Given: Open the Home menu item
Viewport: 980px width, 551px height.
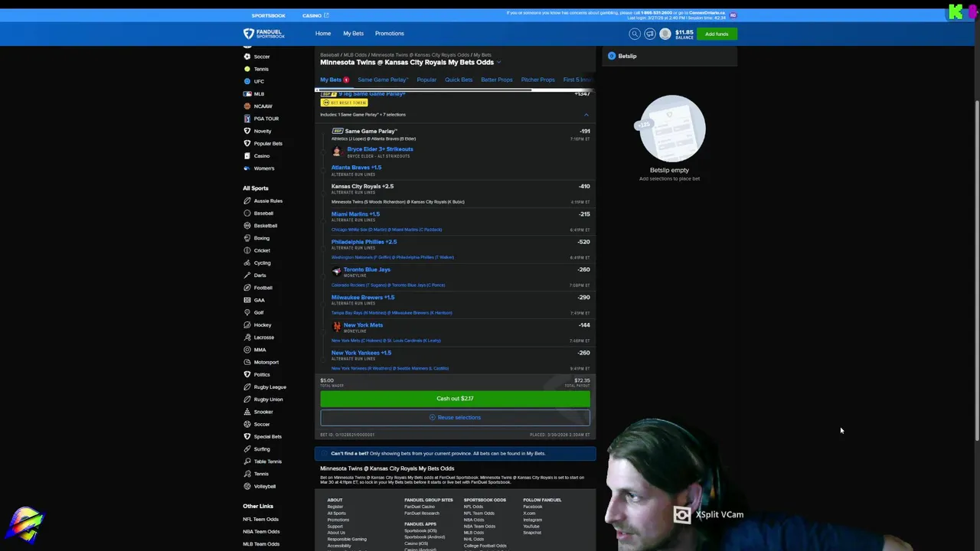Looking at the screenshot, I should (x=323, y=34).
